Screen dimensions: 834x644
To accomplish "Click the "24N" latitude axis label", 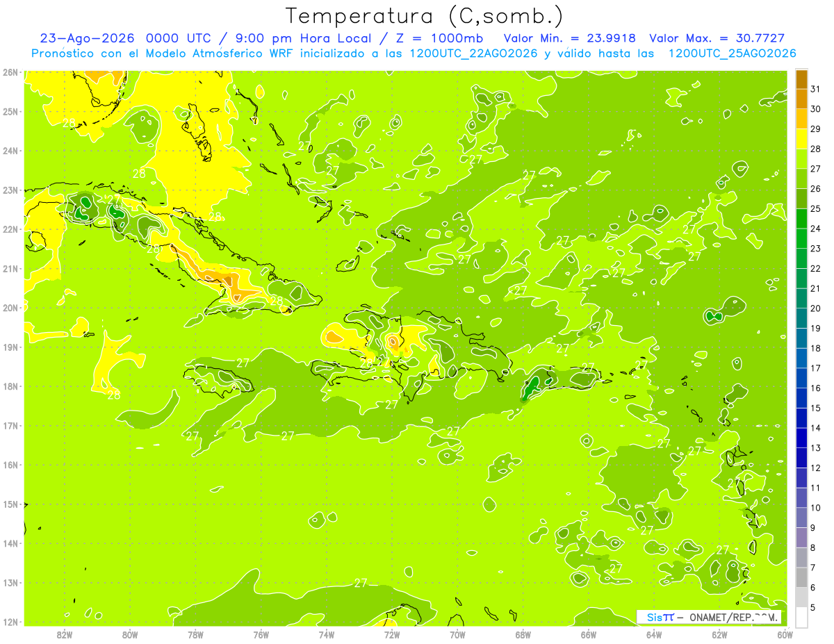I will (x=10, y=151).
